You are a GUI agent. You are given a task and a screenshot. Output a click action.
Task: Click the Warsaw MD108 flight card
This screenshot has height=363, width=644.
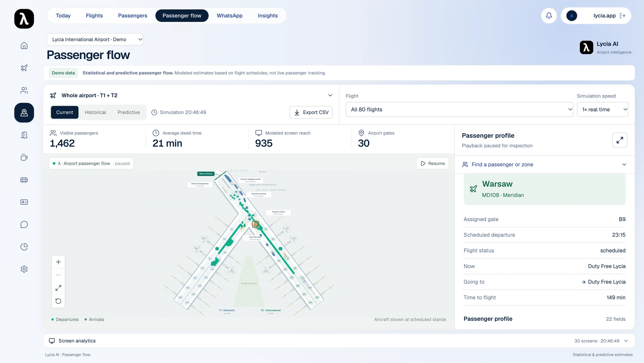(544, 189)
